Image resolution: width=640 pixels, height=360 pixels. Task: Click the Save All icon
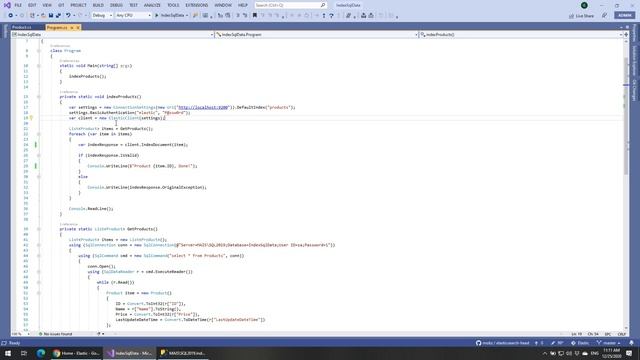(58, 16)
